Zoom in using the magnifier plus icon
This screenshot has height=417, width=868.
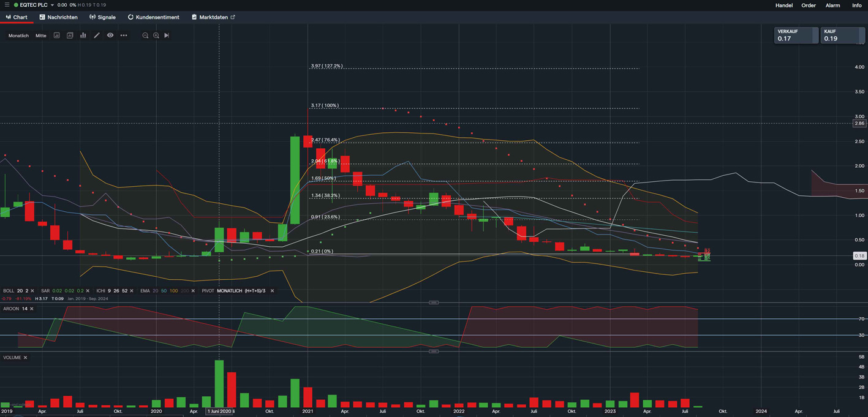tap(156, 36)
